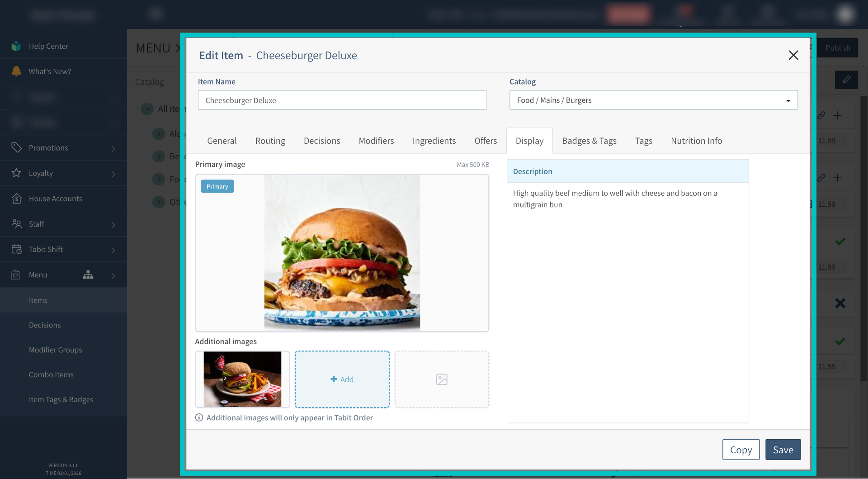This screenshot has width=868, height=479.
Task: Click the Help Center icon in sidebar
Action: point(16,46)
